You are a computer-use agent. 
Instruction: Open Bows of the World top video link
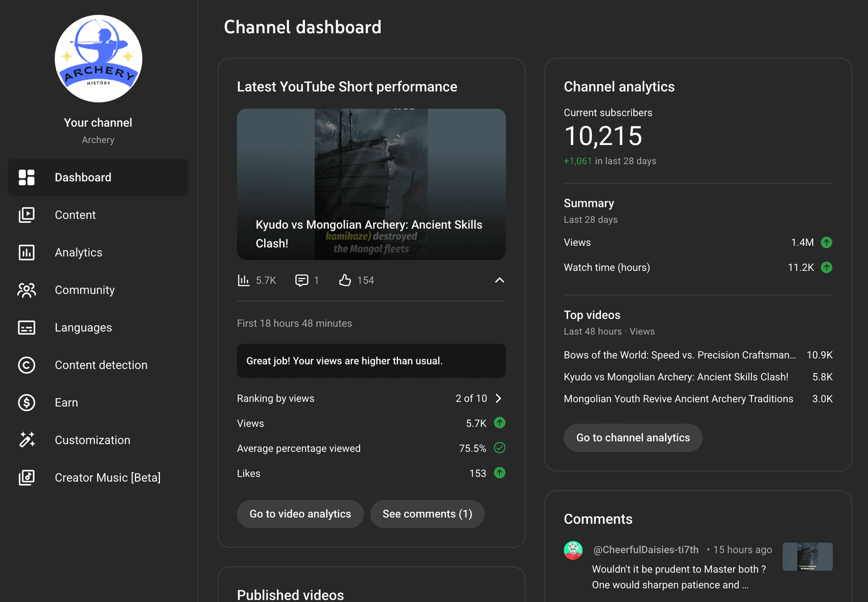[680, 355]
